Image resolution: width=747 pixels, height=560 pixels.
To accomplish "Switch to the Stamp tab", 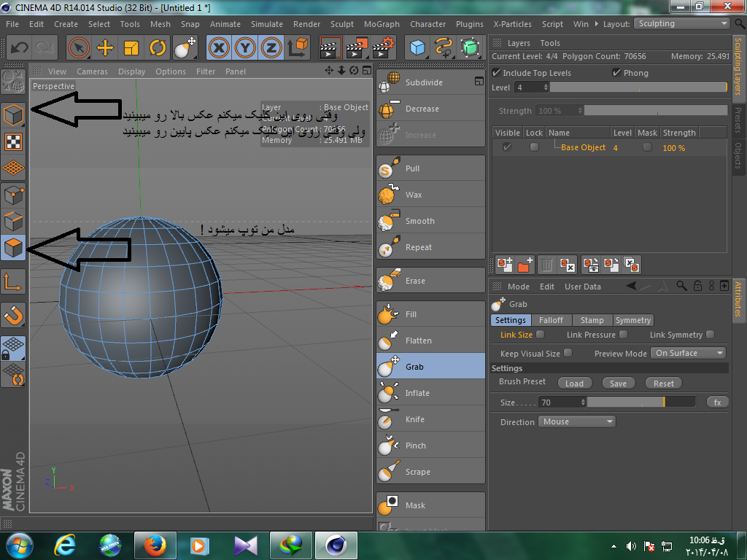I will (592, 320).
